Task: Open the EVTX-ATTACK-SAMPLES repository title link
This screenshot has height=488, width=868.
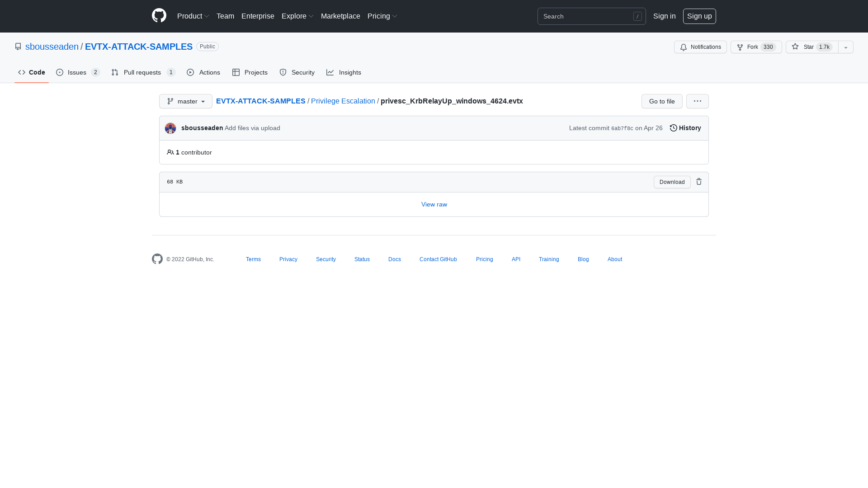Action: click(x=139, y=47)
